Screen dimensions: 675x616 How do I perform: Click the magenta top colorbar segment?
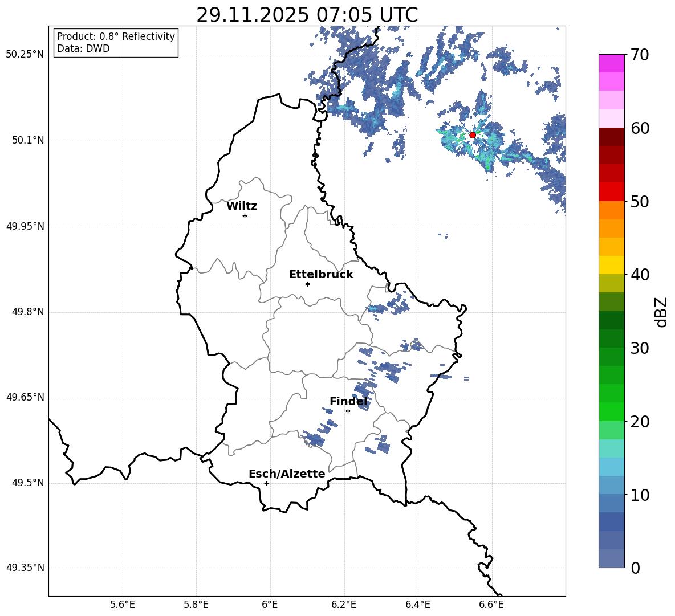point(612,63)
